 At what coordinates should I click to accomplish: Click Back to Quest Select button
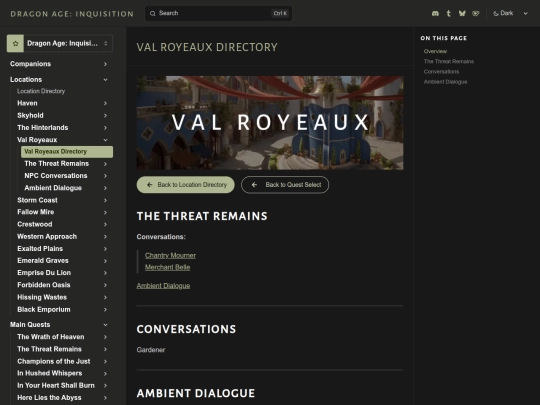285,185
